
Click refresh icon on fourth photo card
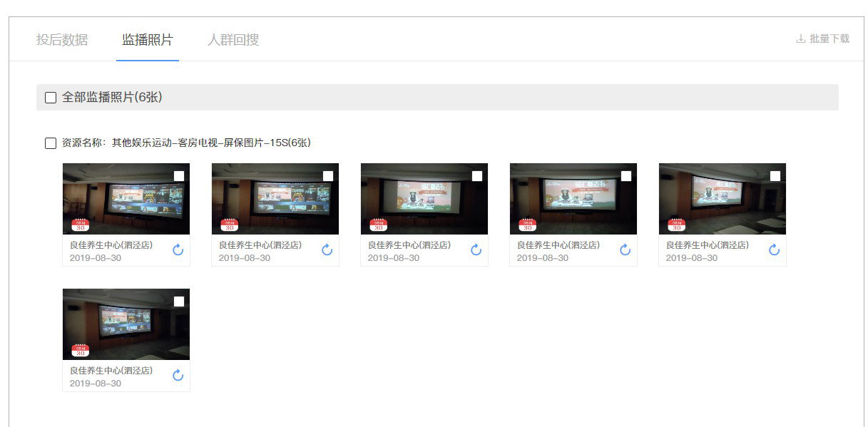pyautogui.click(x=626, y=249)
